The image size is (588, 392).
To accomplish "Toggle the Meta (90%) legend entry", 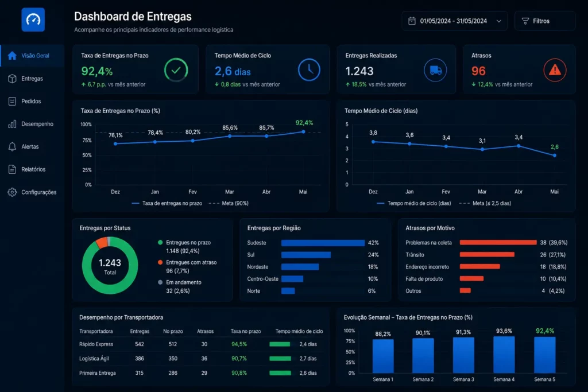I will tap(229, 203).
